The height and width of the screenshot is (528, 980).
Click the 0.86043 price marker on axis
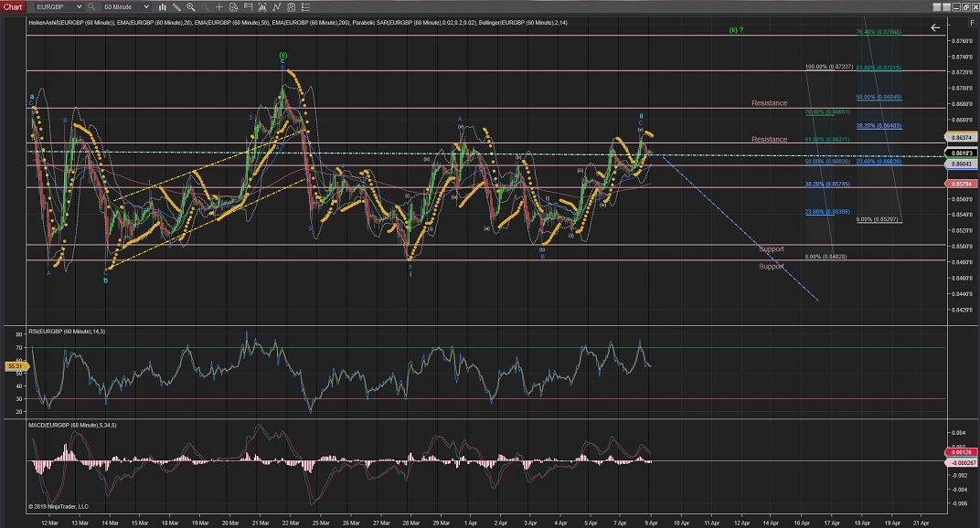point(961,164)
